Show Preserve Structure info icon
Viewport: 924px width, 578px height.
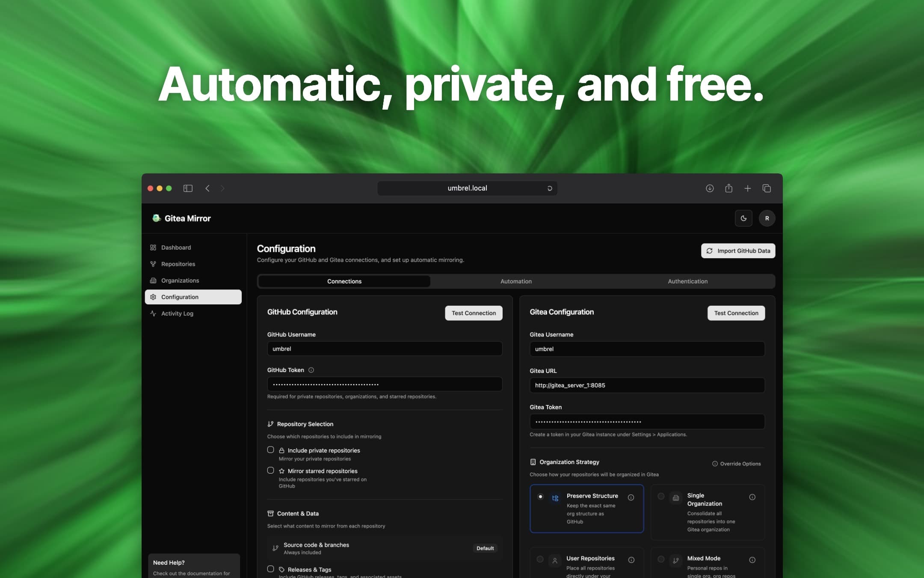tap(631, 497)
